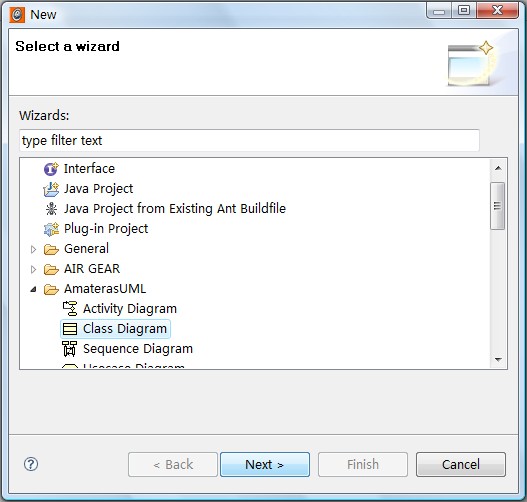Click the Sequence Diagram icon

pos(70,349)
